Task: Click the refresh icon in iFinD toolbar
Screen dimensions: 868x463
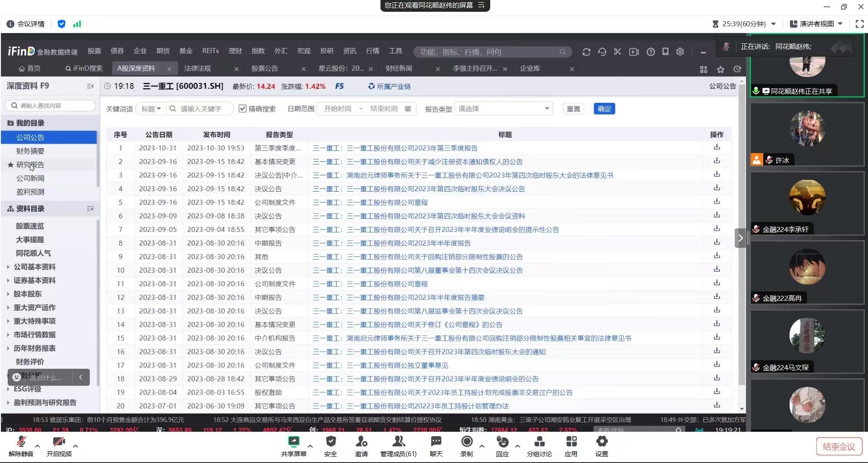Action: (x=586, y=52)
